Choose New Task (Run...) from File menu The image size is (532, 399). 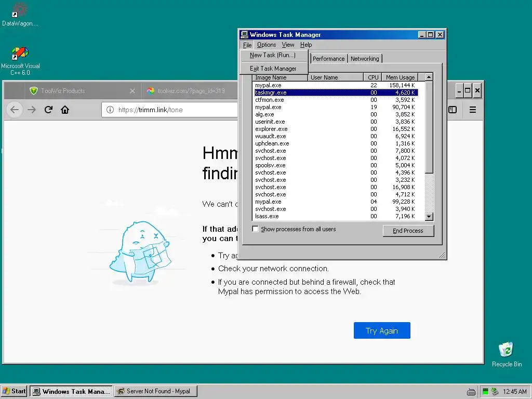[x=274, y=55]
